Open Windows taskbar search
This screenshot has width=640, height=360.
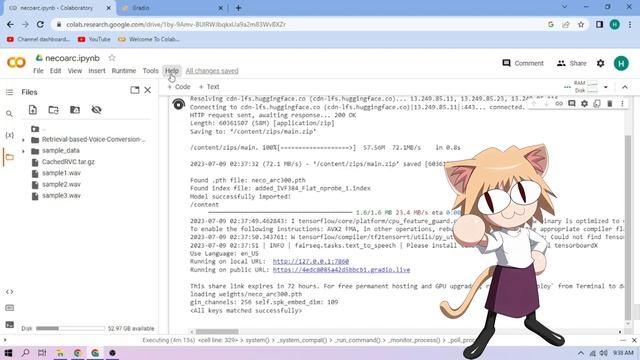coord(25,353)
